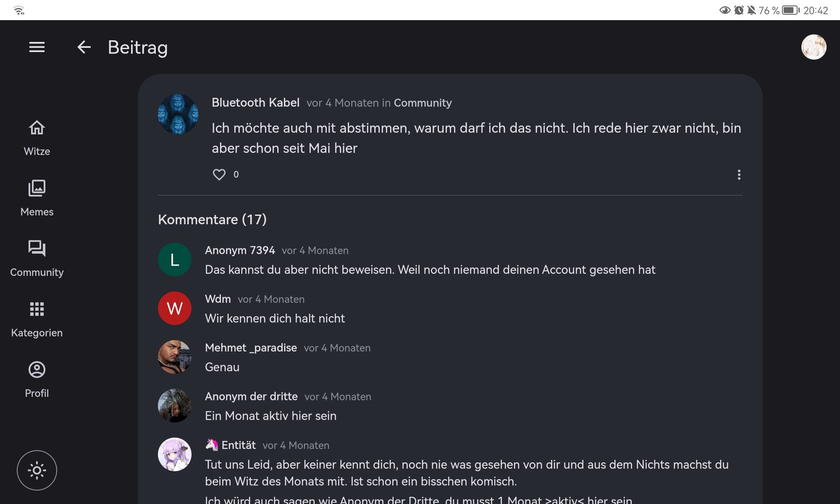The width and height of the screenshot is (840, 504).
Task: Open the Profil page
Action: (x=37, y=379)
